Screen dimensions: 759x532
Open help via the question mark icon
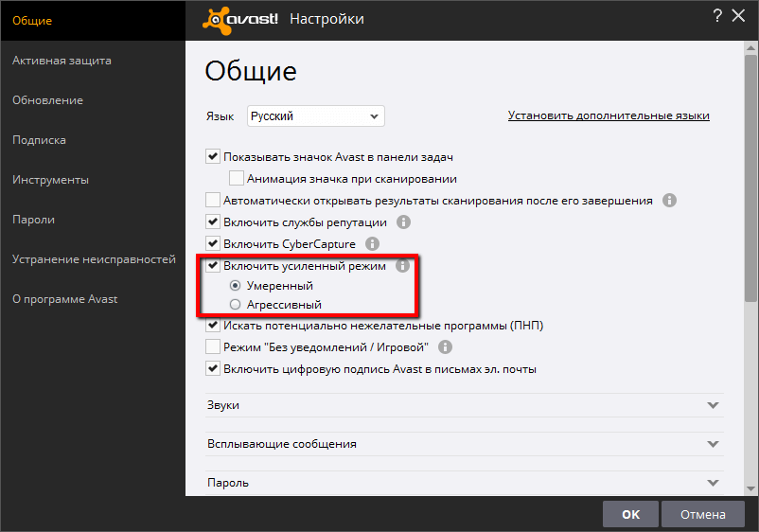click(717, 16)
